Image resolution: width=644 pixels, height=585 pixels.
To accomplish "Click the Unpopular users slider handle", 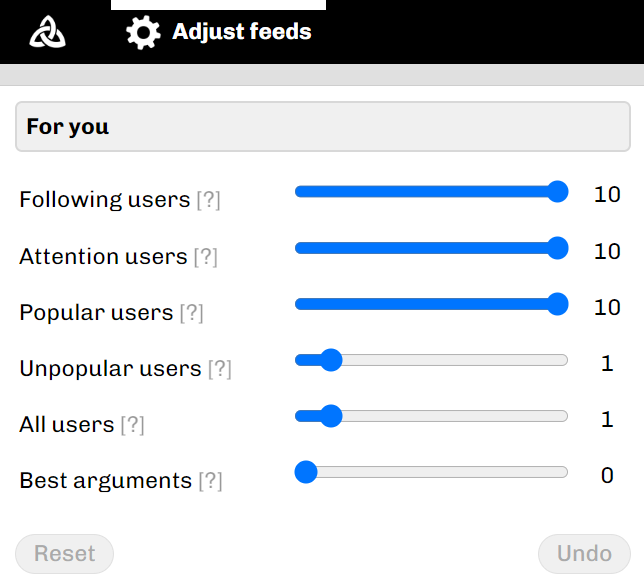I will pyautogui.click(x=332, y=360).
